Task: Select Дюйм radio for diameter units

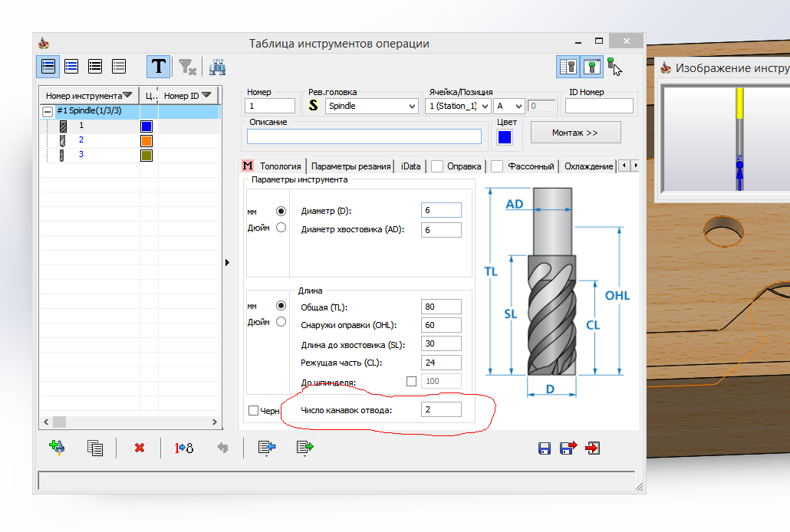Action: pyautogui.click(x=281, y=227)
